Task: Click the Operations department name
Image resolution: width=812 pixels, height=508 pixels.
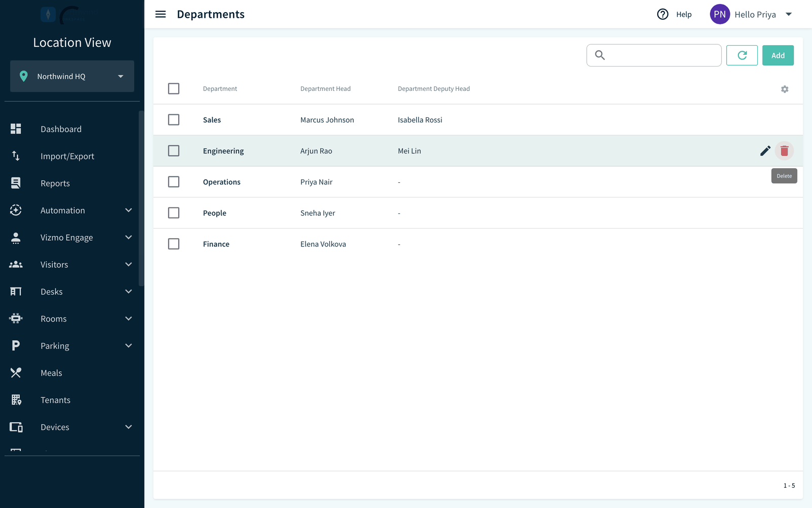Action: 222,182
